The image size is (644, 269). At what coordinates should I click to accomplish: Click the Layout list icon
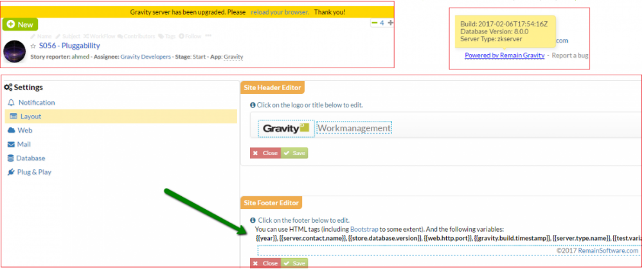click(x=13, y=116)
